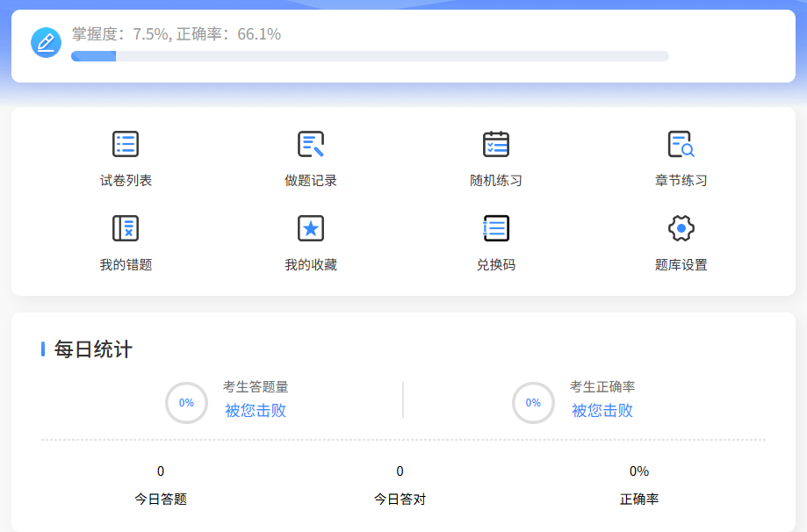Select the 正确率 percentage at the bottom
This screenshot has height=532, width=807.
click(639, 472)
